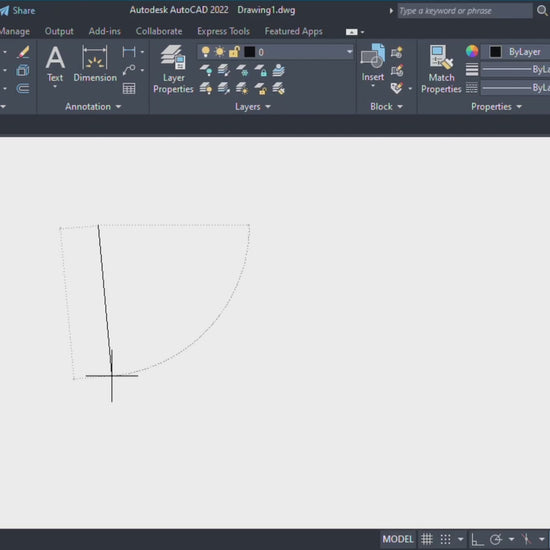
Task: Switch to the Collaborate tab
Action: click(x=159, y=31)
